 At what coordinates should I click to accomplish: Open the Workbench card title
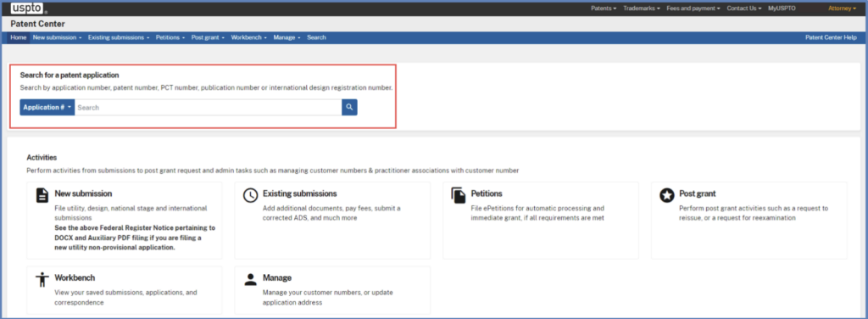pyautogui.click(x=75, y=277)
